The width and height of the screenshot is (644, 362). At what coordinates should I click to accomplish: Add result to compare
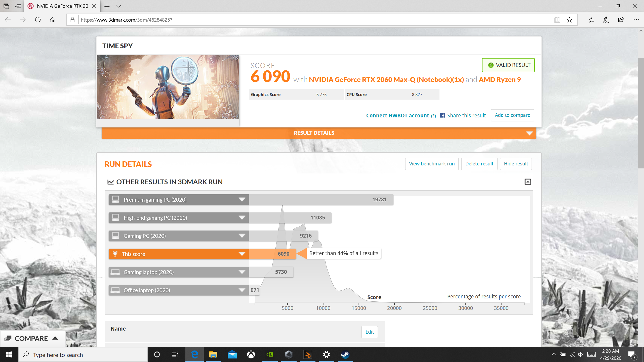click(x=512, y=115)
